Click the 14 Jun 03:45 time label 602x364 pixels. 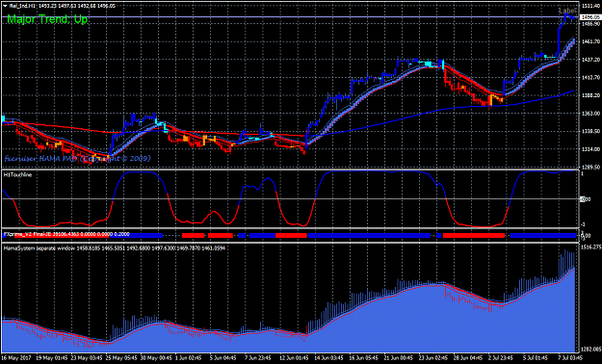point(329,357)
